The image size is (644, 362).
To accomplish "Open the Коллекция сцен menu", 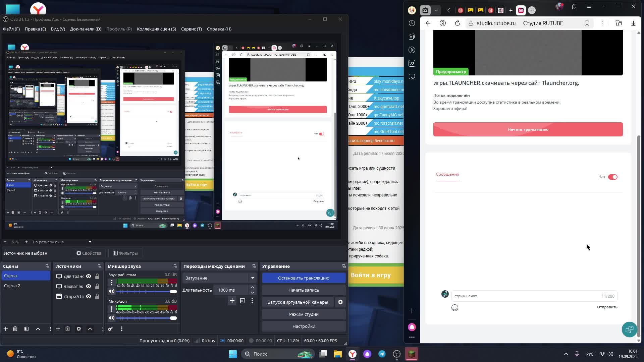I will click(156, 29).
